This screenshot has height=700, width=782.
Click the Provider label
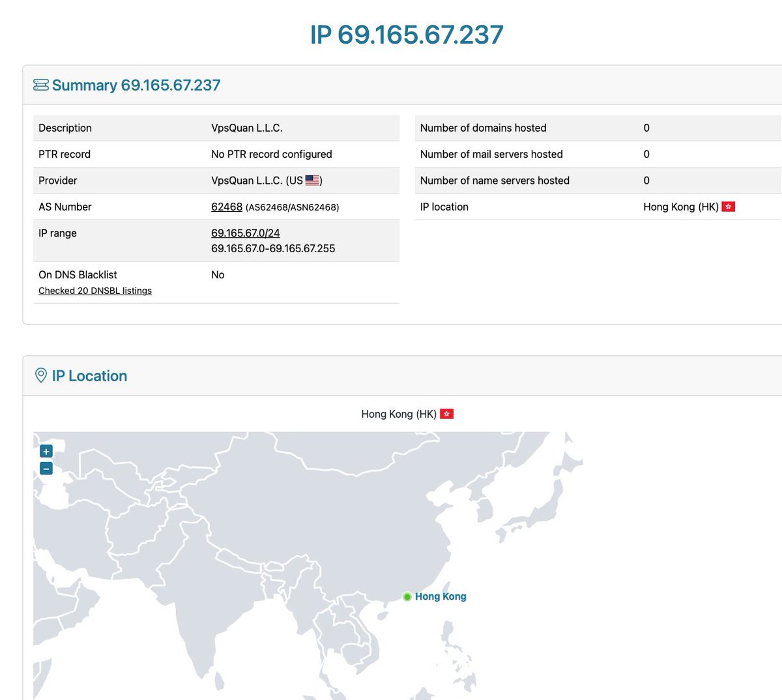coord(58,181)
